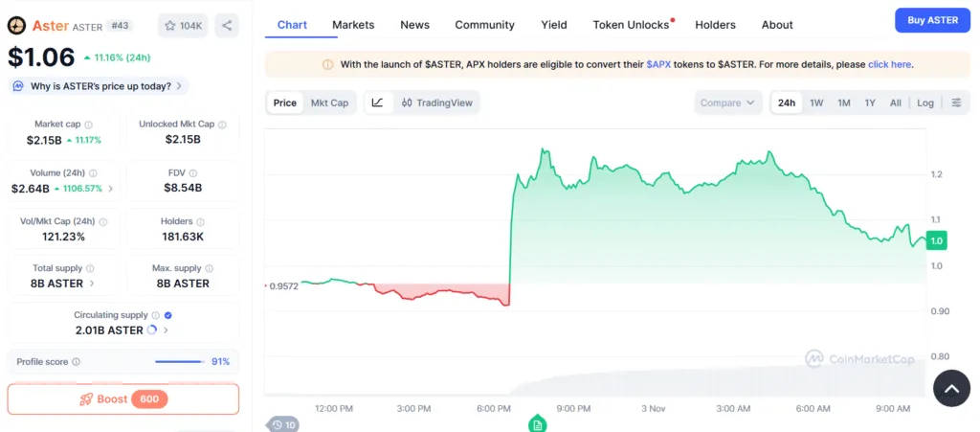
Task: Follow the $APX link in banner
Action: coord(658,64)
